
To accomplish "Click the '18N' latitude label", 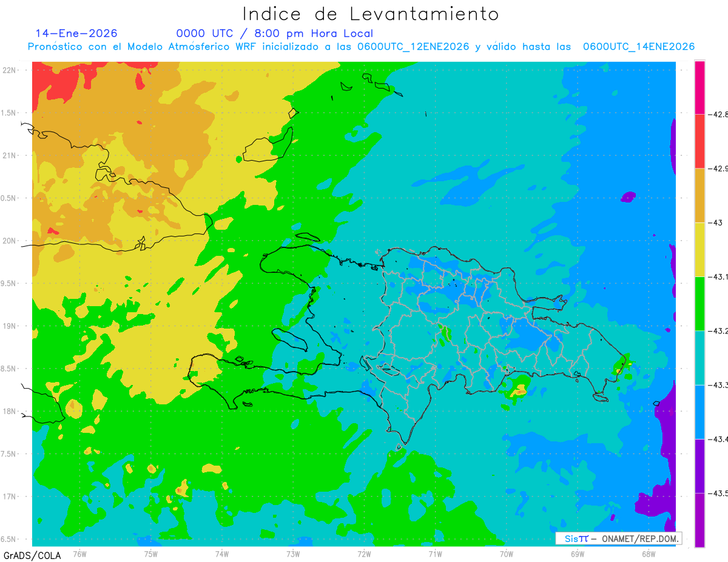I will (x=10, y=411).
